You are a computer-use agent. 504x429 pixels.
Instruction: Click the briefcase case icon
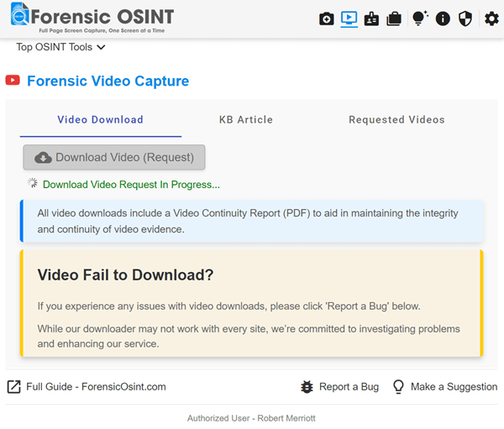[394, 18]
